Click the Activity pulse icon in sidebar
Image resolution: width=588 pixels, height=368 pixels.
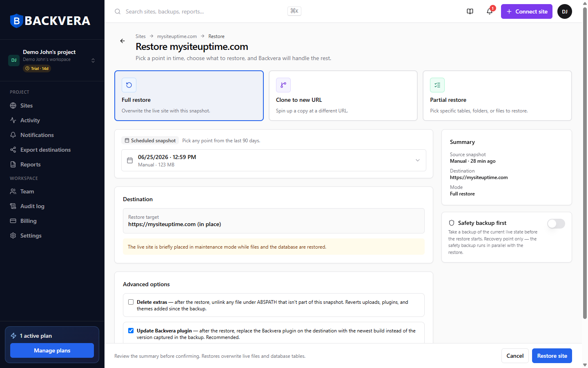pos(13,120)
